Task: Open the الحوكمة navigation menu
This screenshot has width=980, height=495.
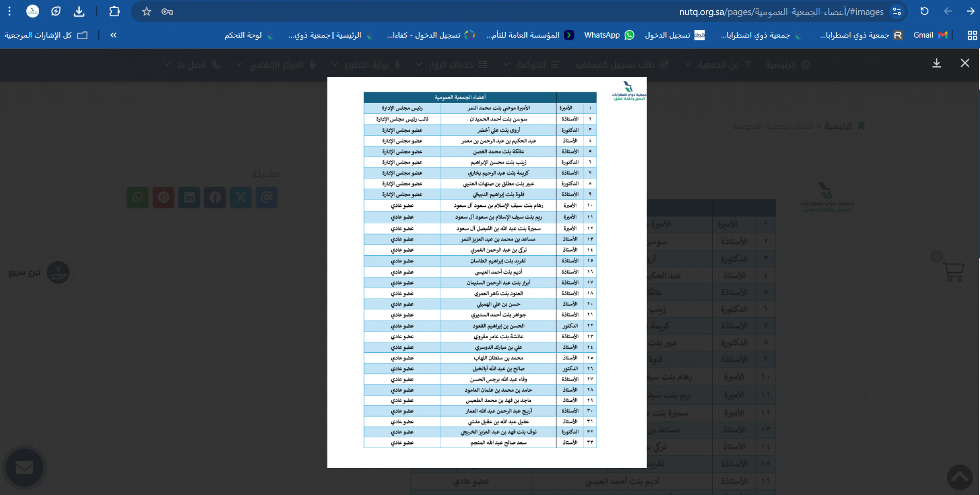Action: [x=531, y=65]
